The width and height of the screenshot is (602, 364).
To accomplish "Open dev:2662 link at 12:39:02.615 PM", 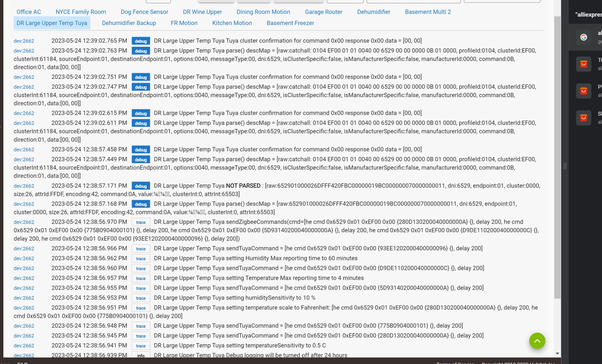I will (x=24, y=113).
